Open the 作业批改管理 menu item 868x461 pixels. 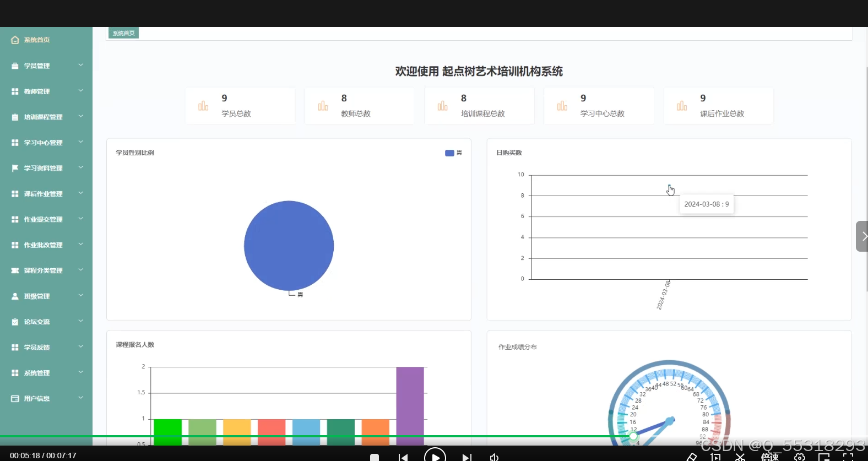[46, 245]
